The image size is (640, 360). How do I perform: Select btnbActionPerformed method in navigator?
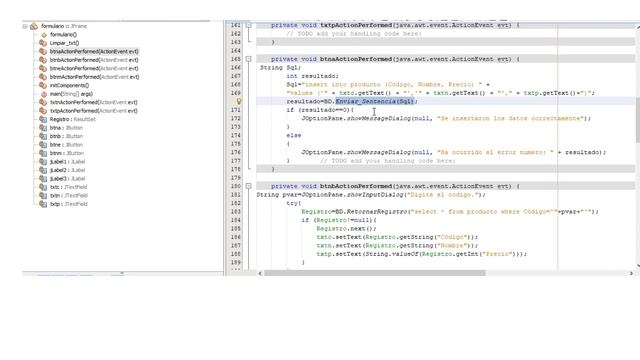pyautogui.click(x=94, y=60)
